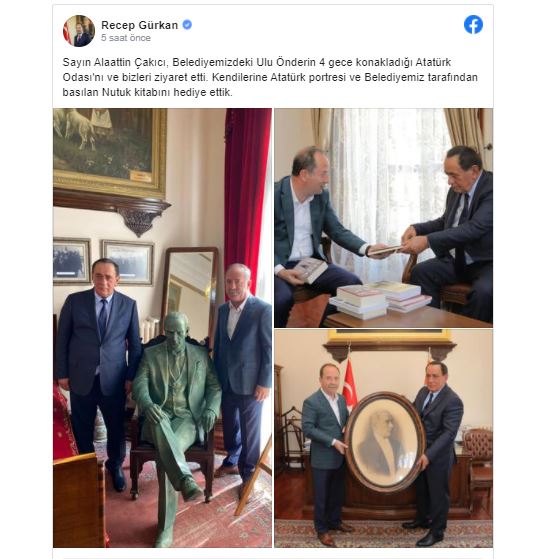
Task: Open Recep Gürkan's profile avatar
Action: tap(79, 31)
